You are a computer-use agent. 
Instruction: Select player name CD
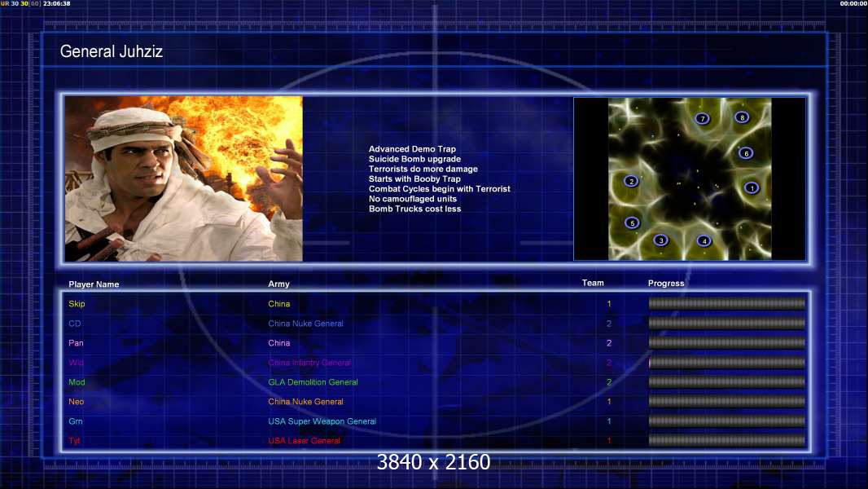(x=74, y=324)
